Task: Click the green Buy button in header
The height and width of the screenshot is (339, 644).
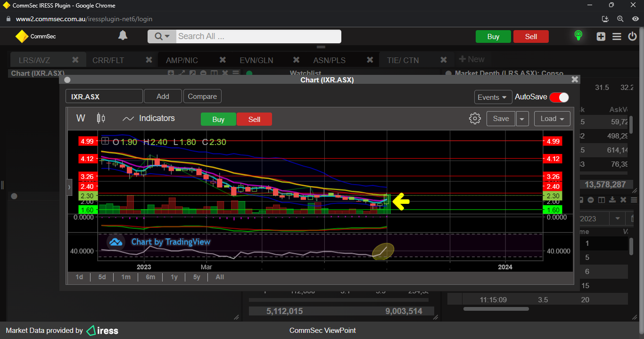Action: [x=493, y=37]
